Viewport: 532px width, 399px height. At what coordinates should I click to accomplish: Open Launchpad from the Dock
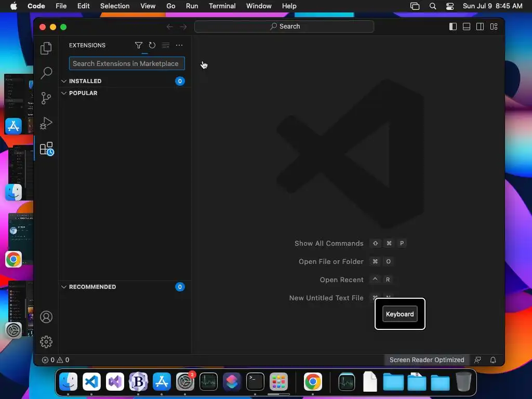tap(278, 382)
